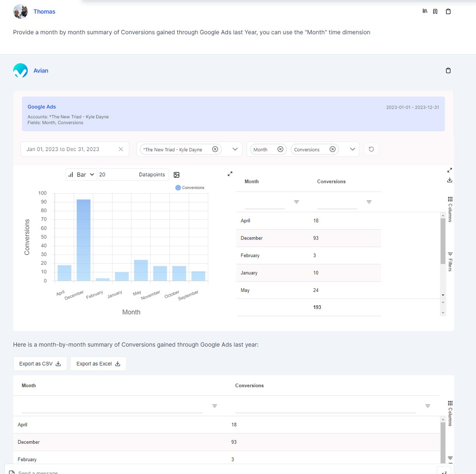This screenshot has width=476, height=474.
Task: Copy Avian's response to clipboard
Action: point(448,71)
